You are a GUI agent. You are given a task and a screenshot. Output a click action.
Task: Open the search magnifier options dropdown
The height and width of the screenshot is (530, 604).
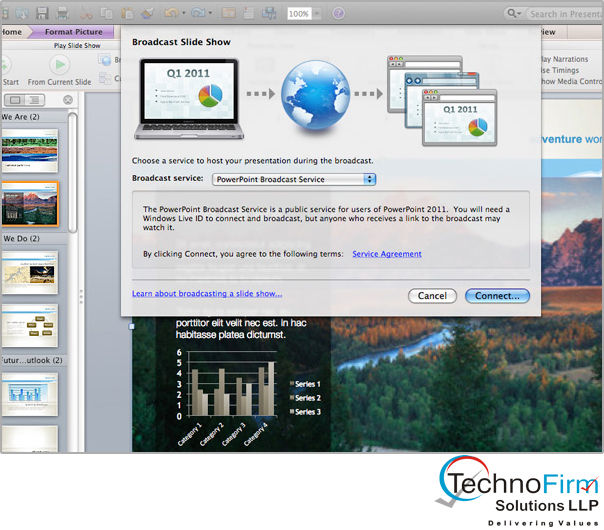pyautogui.click(x=514, y=14)
